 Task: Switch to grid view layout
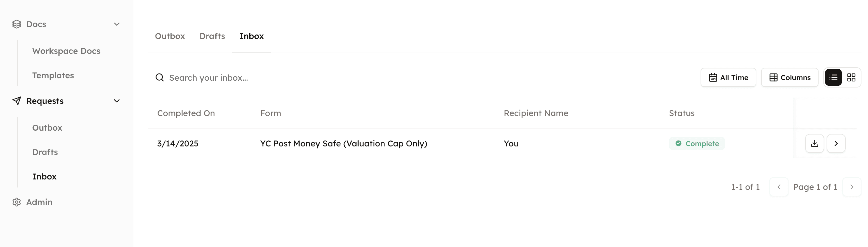[x=851, y=78]
